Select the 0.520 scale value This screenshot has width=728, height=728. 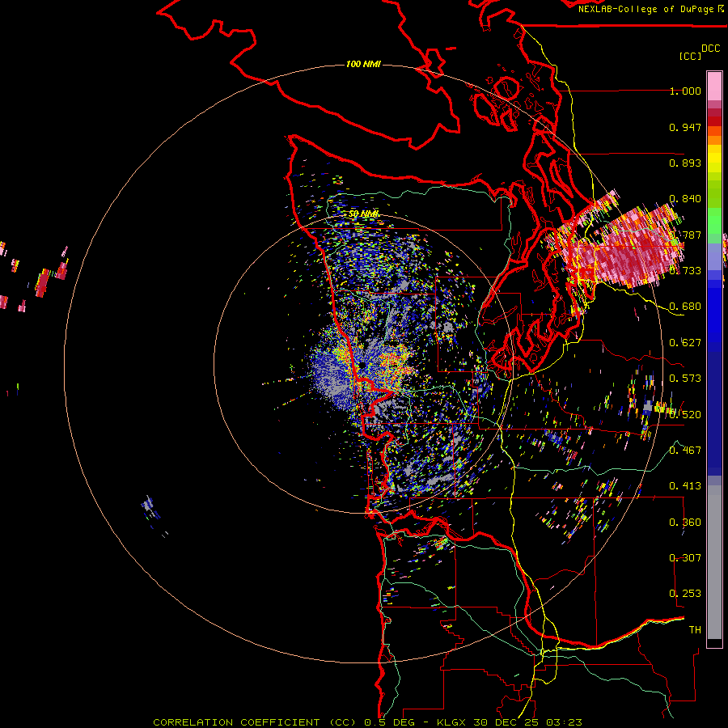(685, 414)
